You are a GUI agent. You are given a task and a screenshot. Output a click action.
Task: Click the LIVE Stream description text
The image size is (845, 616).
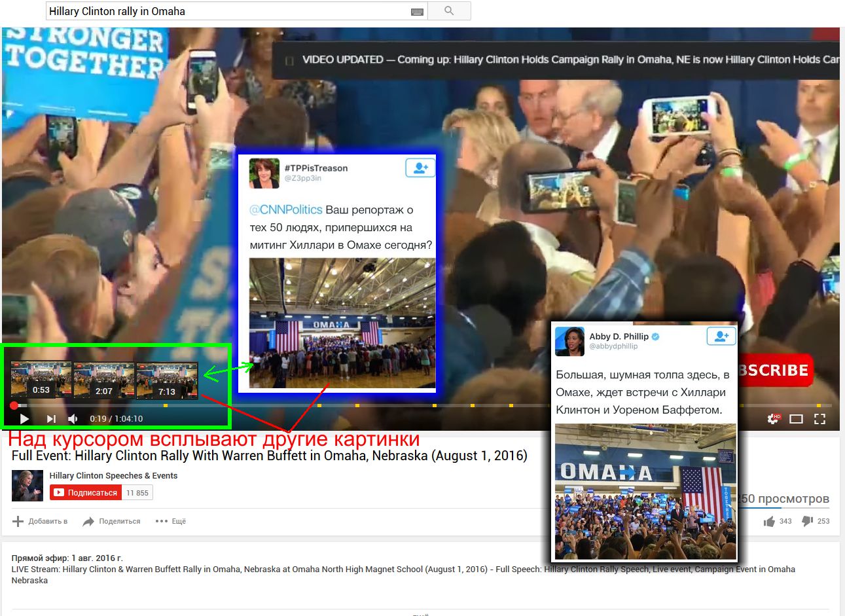point(403,575)
